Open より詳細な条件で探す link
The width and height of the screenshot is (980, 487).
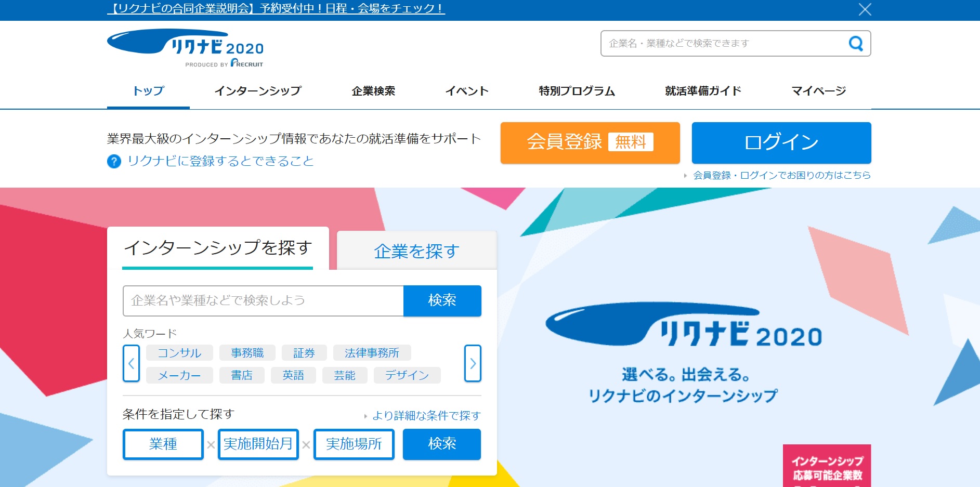(426, 416)
